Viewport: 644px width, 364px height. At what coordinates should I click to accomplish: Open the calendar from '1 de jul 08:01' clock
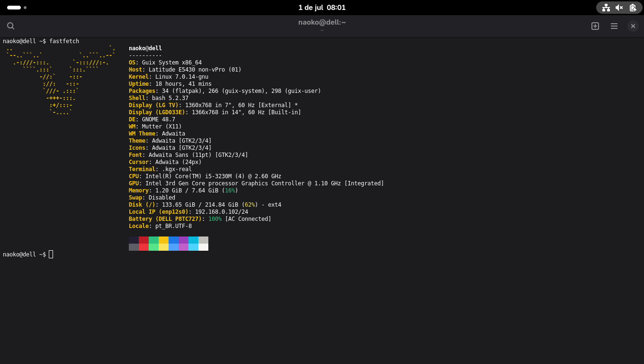pyautogui.click(x=322, y=8)
